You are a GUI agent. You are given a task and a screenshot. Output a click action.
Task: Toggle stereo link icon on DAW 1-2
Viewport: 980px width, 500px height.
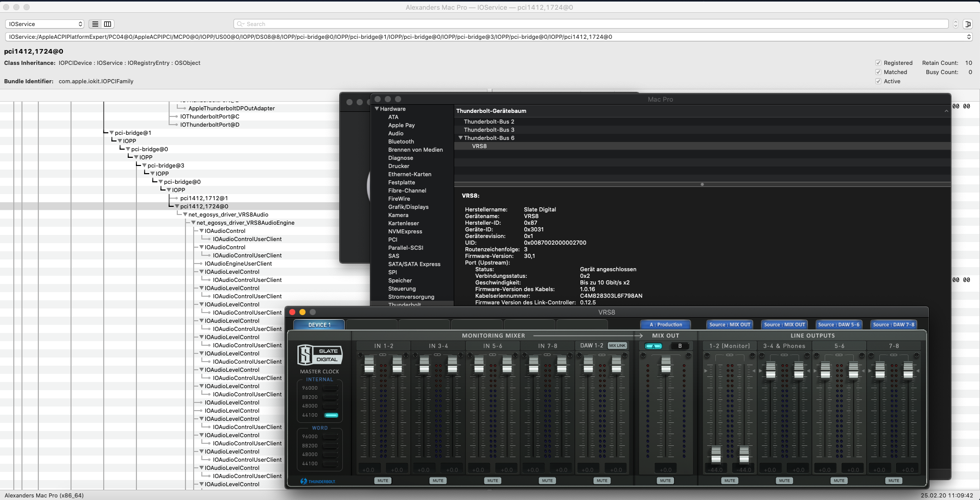point(602,355)
